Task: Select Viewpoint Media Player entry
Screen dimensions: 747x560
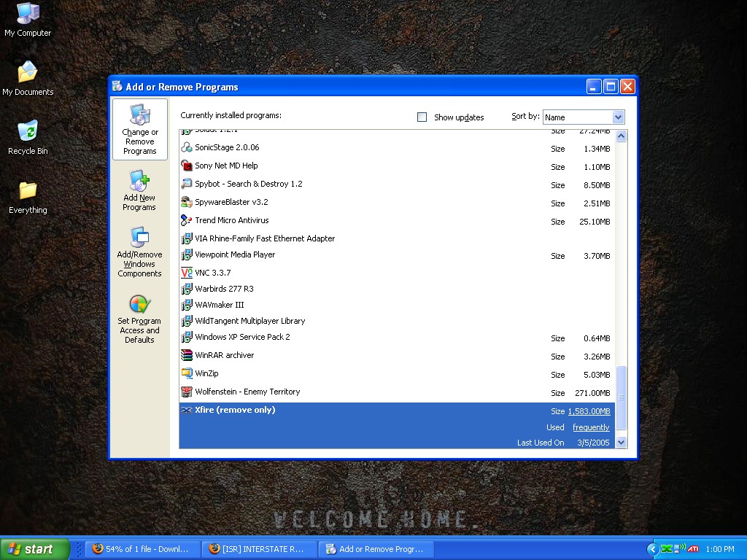Action: pyautogui.click(x=396, y=255)
